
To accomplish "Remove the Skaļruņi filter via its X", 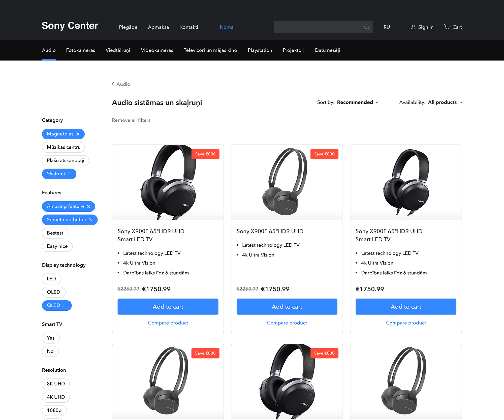I will coord(70,174).
